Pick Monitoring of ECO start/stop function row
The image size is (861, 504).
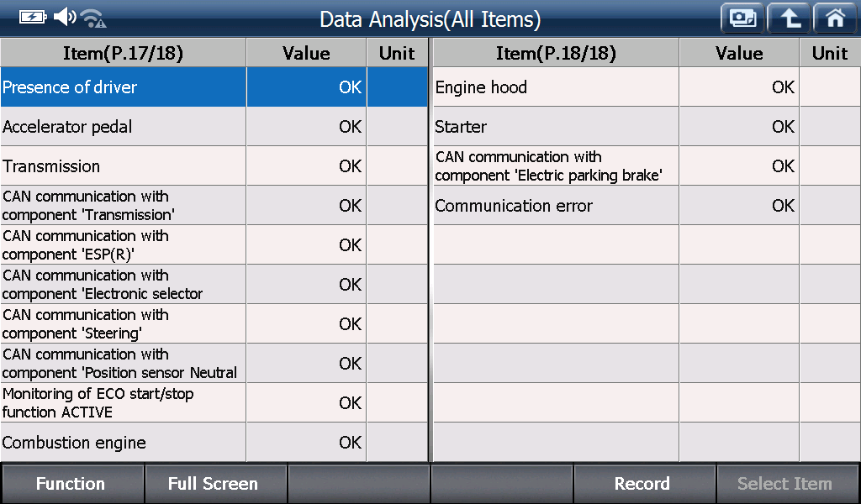coord(214,402)
